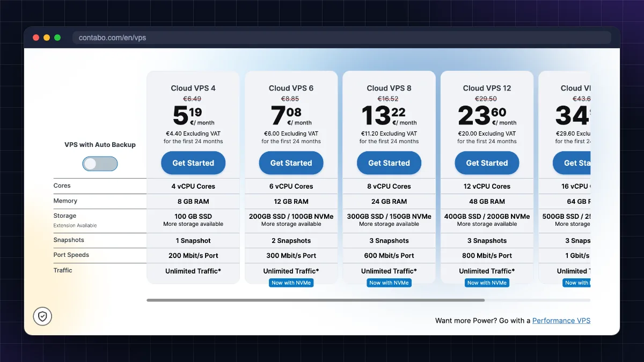This screenshot has height=362, width=644.
Task: Click '200GB SSD / 100GB NVMe' storage cell
Action: tap(291, 220)
